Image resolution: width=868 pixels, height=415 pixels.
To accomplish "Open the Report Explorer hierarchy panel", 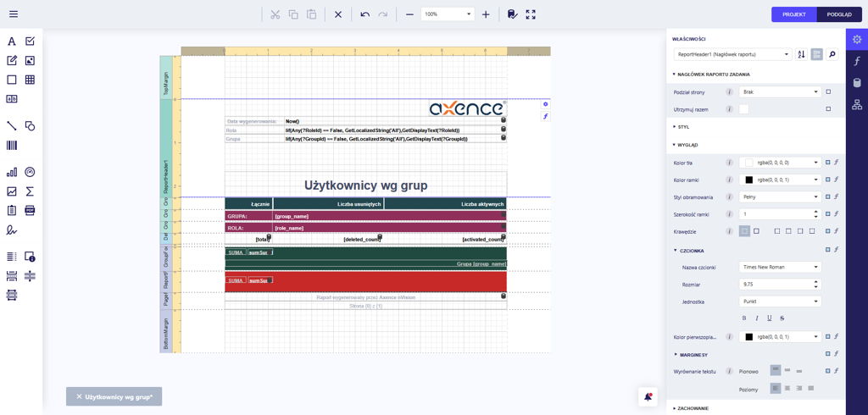I will click(x=857, y=105).
